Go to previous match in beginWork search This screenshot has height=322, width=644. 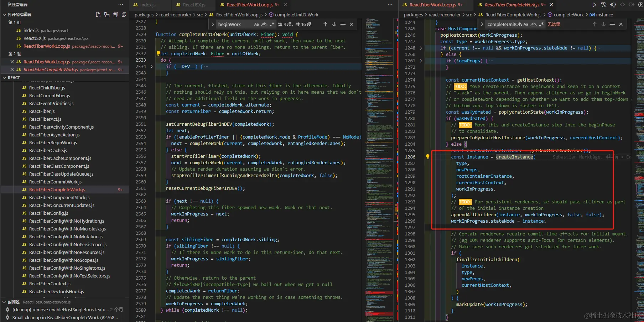[325, 24]
